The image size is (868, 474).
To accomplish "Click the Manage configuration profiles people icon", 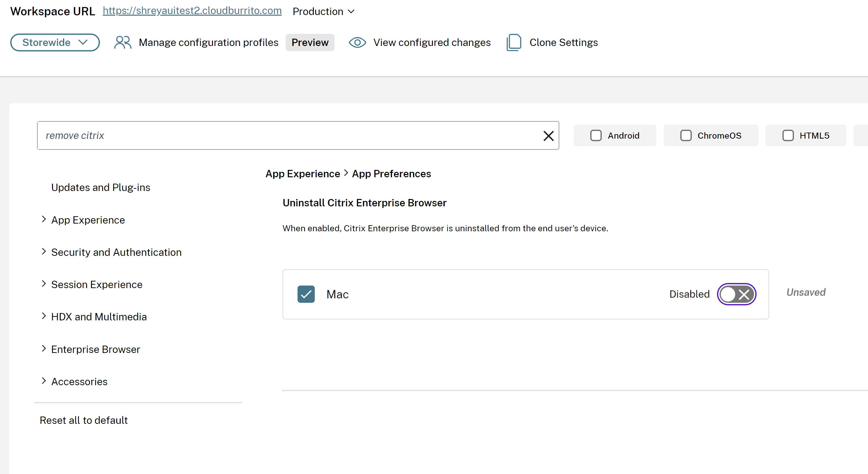I will click(x=123, y=42).
